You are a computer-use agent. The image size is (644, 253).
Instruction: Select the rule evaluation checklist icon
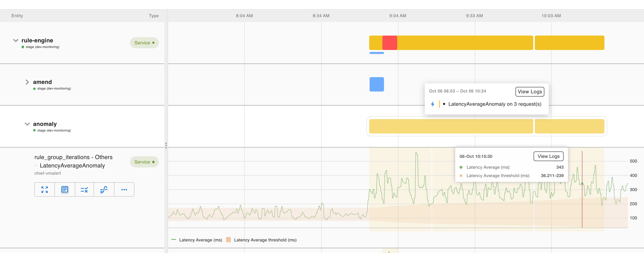(84, 189)
